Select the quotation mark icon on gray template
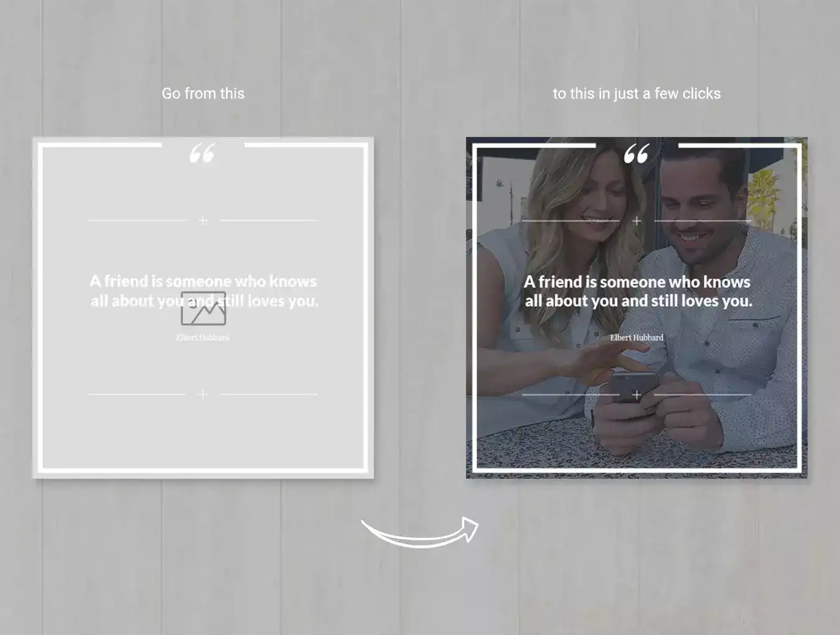The width and height of the screenshot is (840, 635). tap(202, 153)
